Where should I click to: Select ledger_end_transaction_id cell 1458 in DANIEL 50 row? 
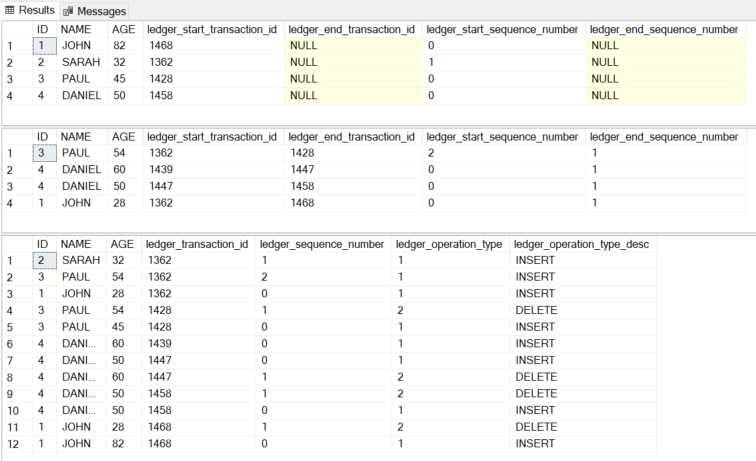pos(353,186)
